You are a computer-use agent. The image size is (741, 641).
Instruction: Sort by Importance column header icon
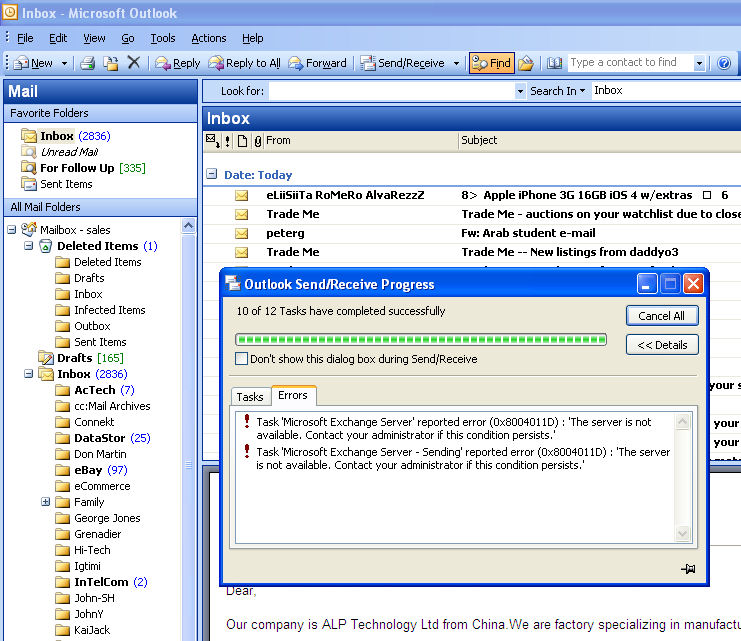[x=228, y=140]
